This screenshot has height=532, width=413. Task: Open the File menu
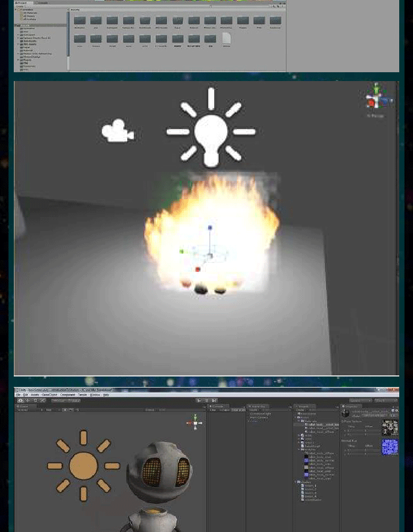click(x=18, y=395)
